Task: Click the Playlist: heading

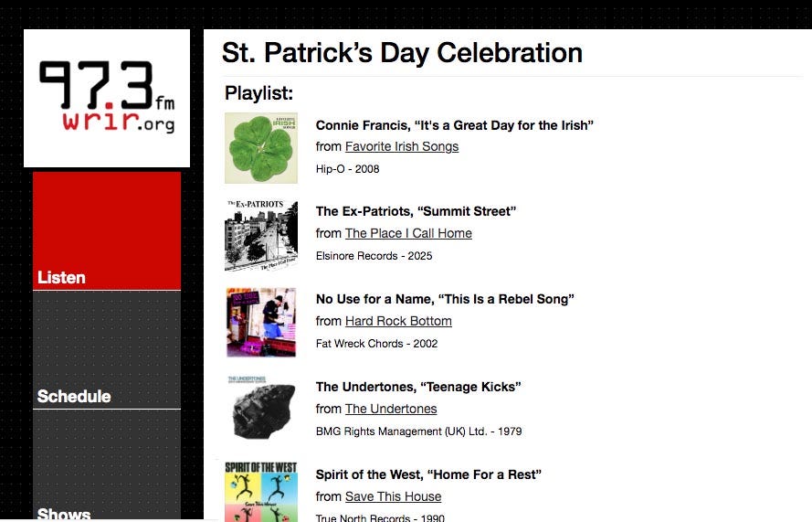Action: [x=258, y=93]
